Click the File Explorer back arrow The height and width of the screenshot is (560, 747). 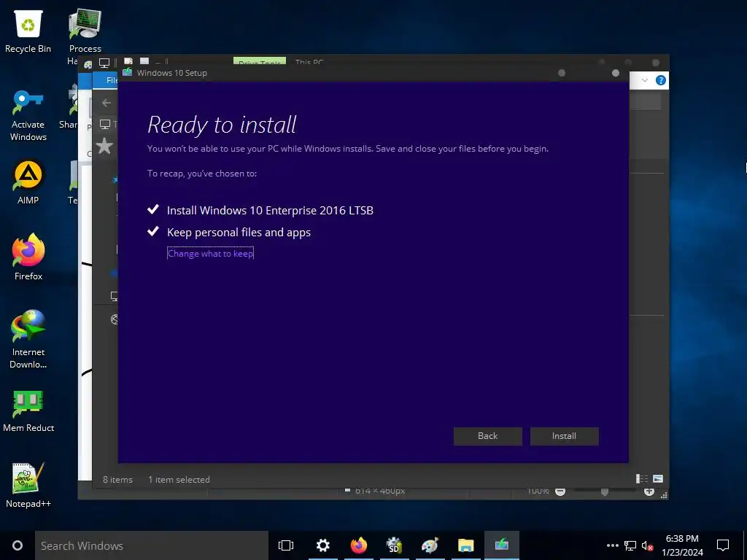107,103
